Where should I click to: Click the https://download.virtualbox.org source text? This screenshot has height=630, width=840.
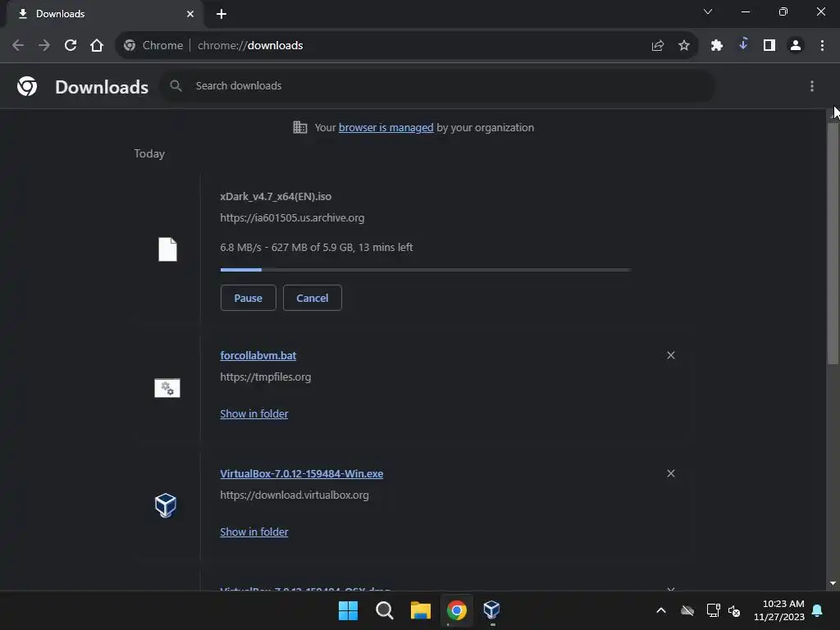coord(294,495)
